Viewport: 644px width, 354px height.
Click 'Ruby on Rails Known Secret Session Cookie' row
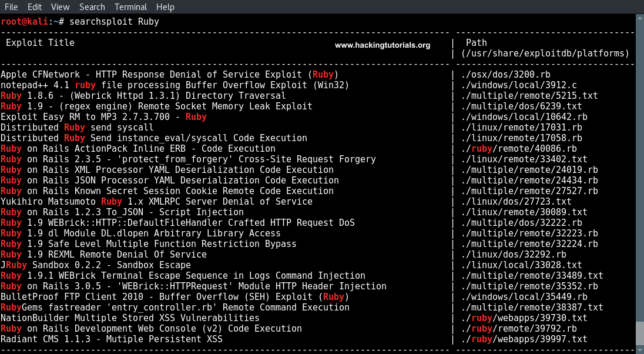coord(167,191)
